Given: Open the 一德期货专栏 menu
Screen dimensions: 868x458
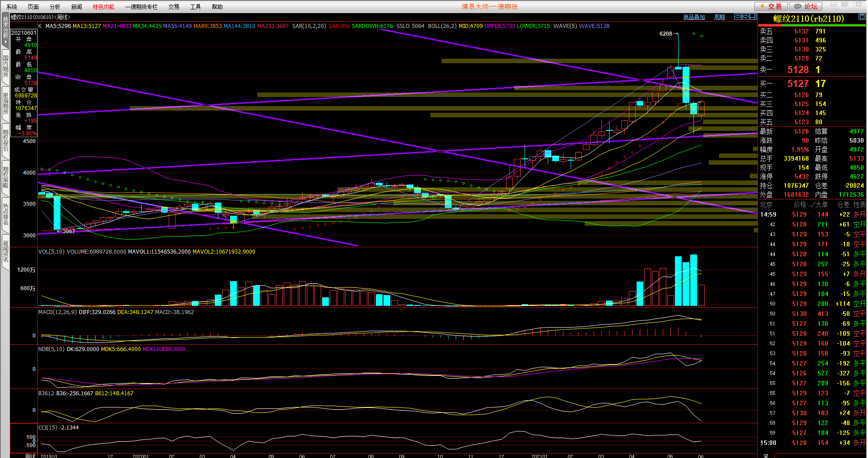Looking at the screenshot, I should [x=141, y=7].
